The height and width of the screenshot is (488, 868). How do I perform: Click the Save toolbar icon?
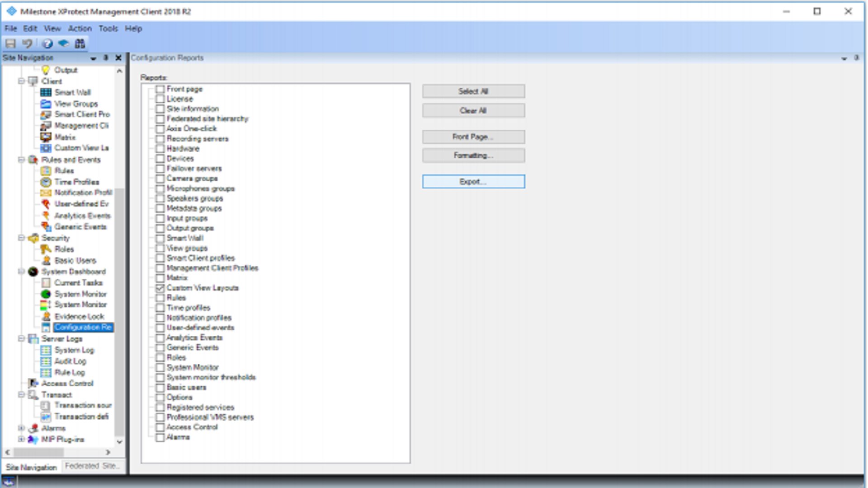point(10,44)
